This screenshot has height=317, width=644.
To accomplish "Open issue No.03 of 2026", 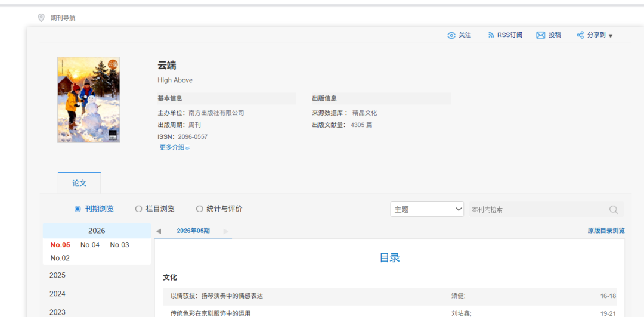I will [119, 245].
